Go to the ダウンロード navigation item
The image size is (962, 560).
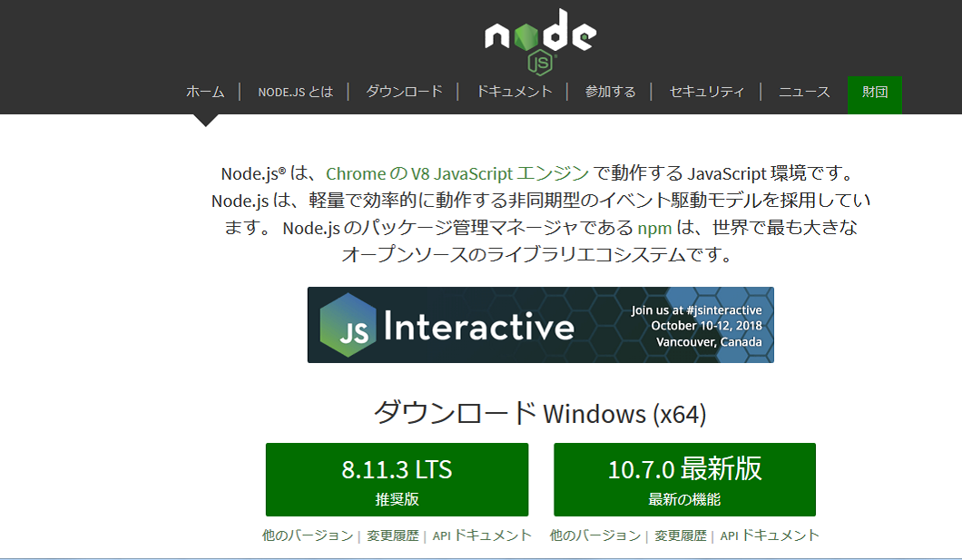pyautogui.click(x=404, y=92)
